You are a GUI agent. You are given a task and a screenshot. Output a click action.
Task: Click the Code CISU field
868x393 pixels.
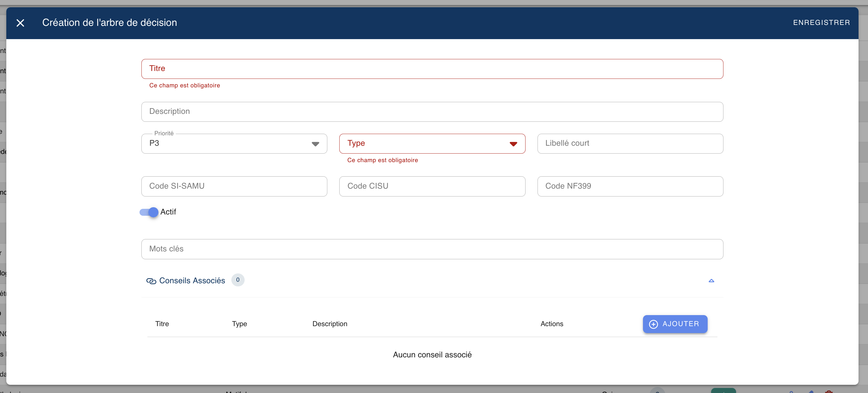point(432,186)
